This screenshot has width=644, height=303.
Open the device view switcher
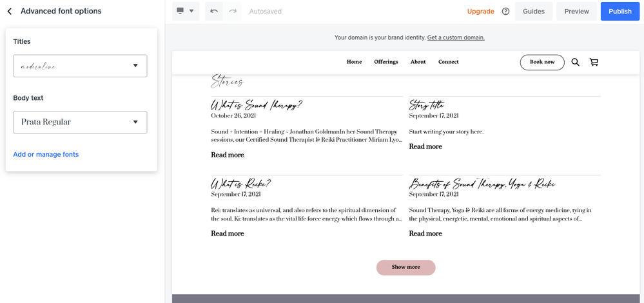click(x=185, y=11)
